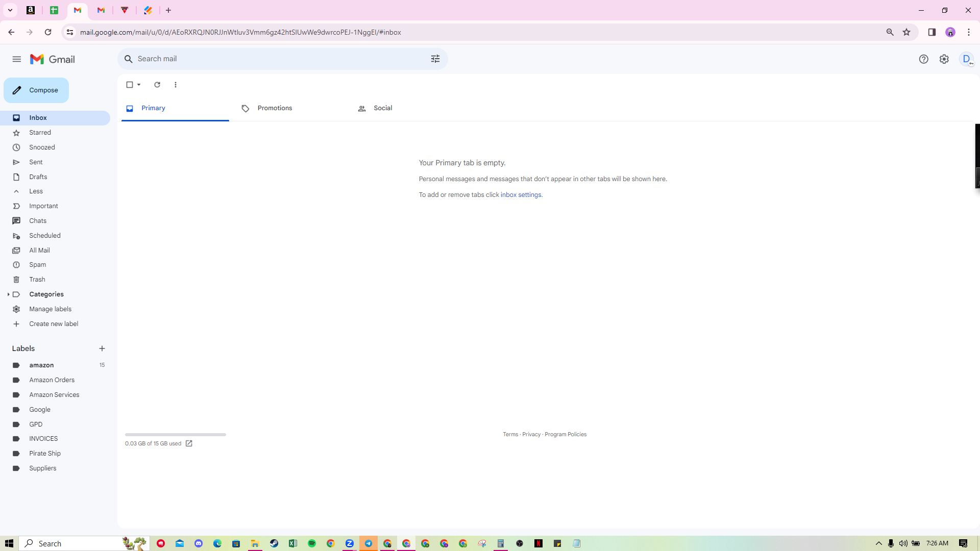Open the Google account avatar

[966, 59]
